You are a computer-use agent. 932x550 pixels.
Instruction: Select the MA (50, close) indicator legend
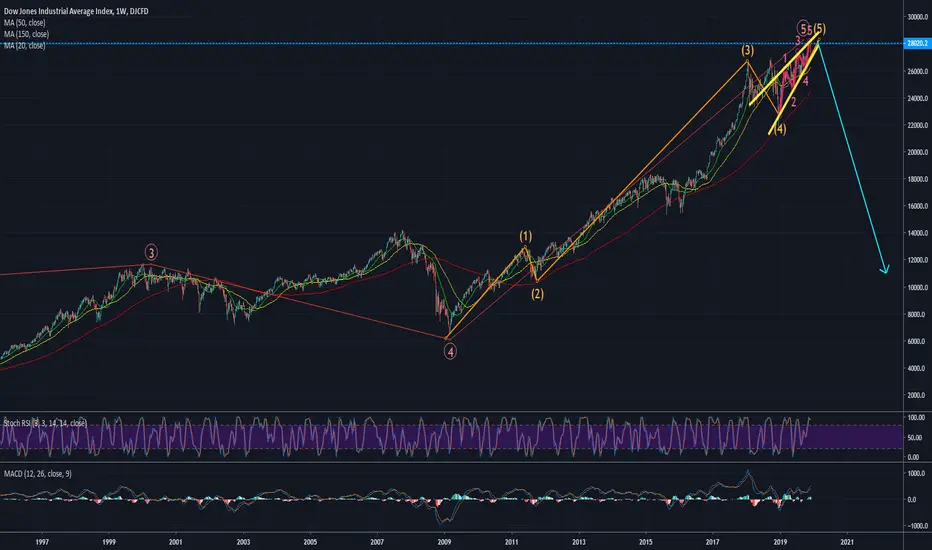click(24, 23)
